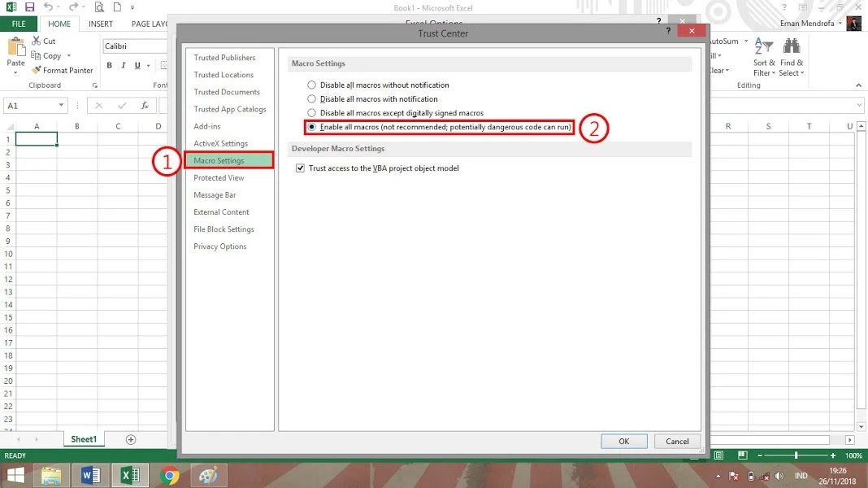
Task: Click the Trust Center help question mark
Action: point(668,31)
